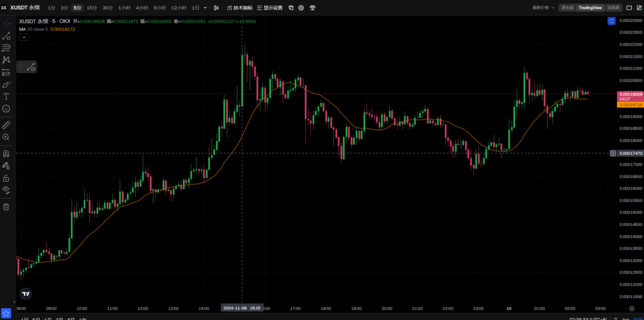
Task: Switch to the 深度图 view tab
Action: click(613, 8)
